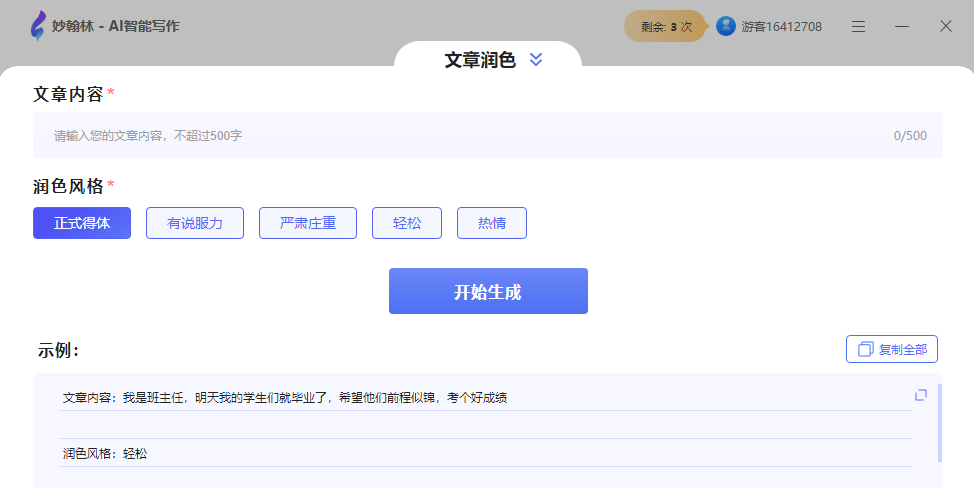Click the 开始生成 button
The width and height of the screenshot is (974, 488).
coord(488,291)
